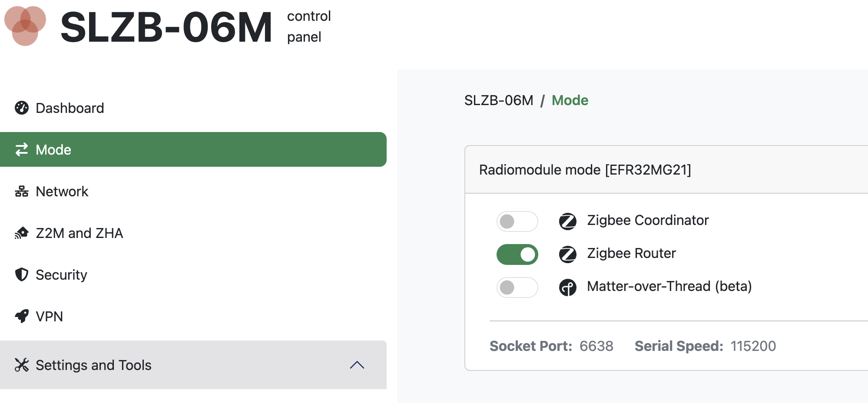Click the Mode swap-arrows icon
The image size is (868, 403).
tap(21, 149)
